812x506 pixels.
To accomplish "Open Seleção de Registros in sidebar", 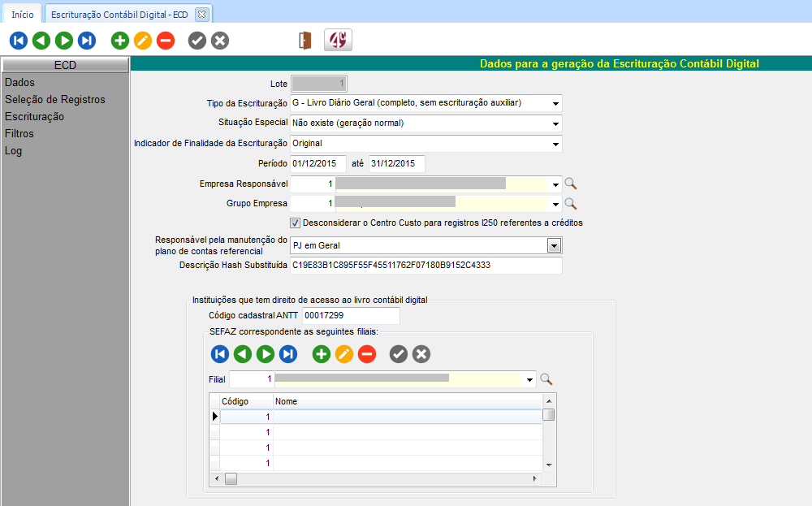I will click(x=55, y=99).
